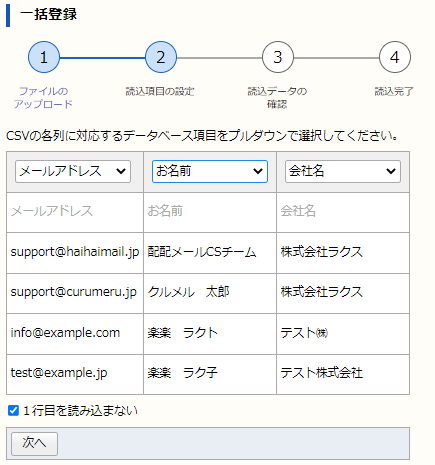Click step 2 circle icon

click(x=161, y=57)
